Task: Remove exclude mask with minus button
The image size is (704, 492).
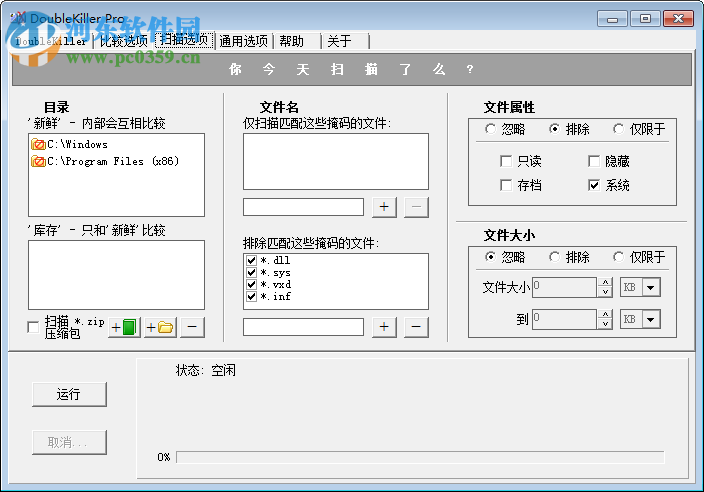Action: click(416, 327)
